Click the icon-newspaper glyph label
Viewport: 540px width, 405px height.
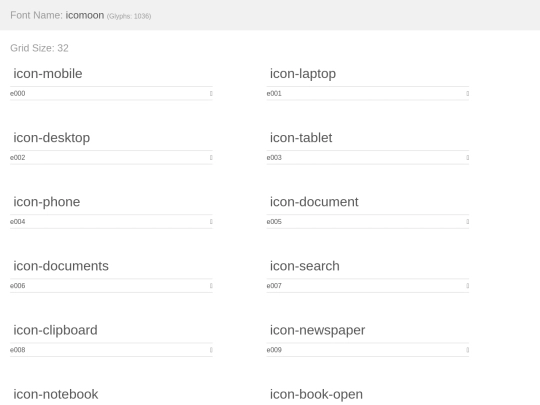(x=318, y=330)
